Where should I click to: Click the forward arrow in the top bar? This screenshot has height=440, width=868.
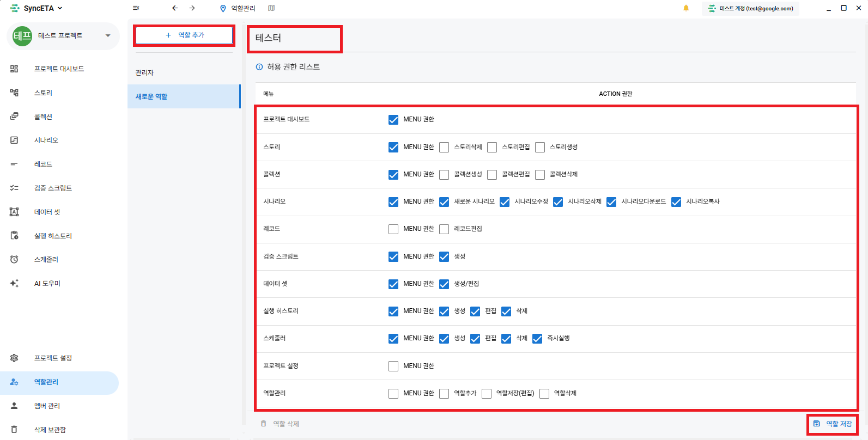pyautogui.click(x=192, y=8)
